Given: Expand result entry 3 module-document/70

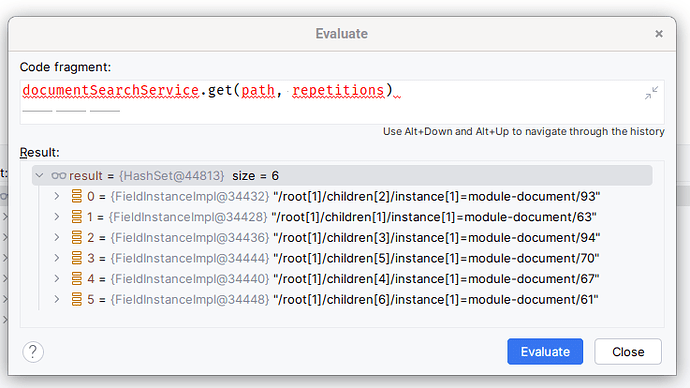Looking at the screenshot, I should [x=57, y=258].
